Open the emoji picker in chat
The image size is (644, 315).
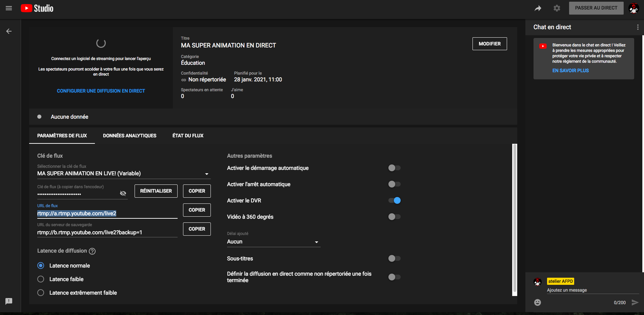click(x=538, y=302)
